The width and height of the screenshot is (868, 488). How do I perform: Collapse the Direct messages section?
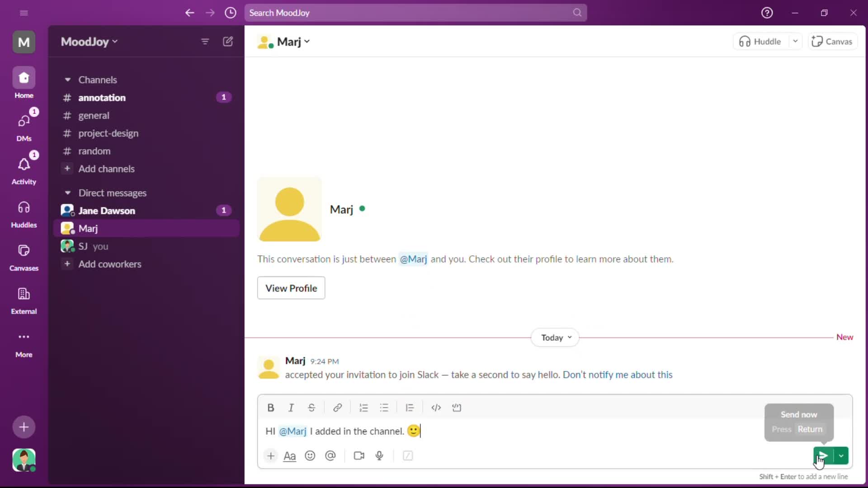click(x=67, y=192)
